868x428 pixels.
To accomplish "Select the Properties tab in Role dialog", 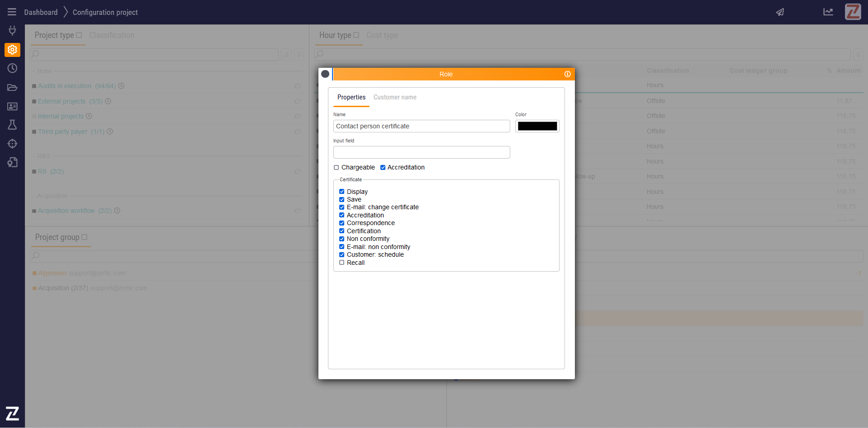I will (x=351, y=97).
